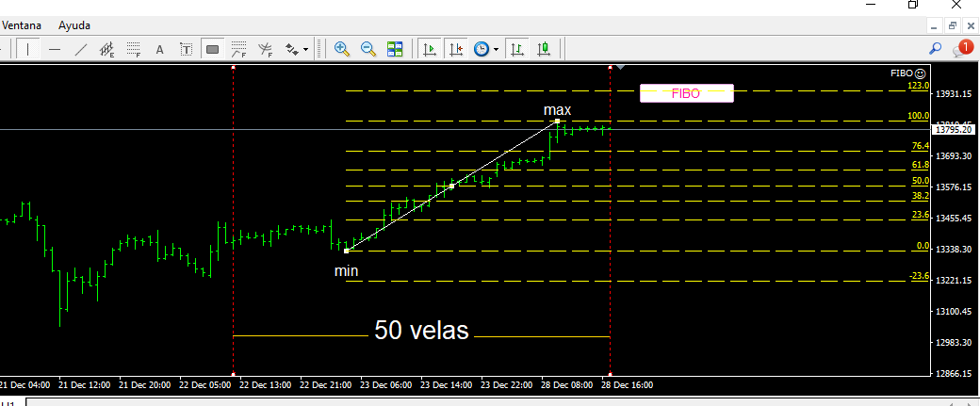Toggle chart shift from right border

pos(456,49)
